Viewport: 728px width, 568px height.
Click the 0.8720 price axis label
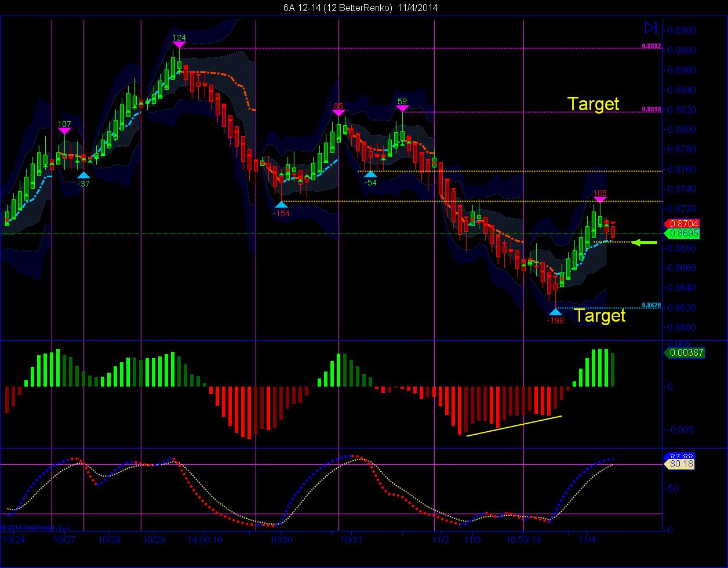pos(682,209)
